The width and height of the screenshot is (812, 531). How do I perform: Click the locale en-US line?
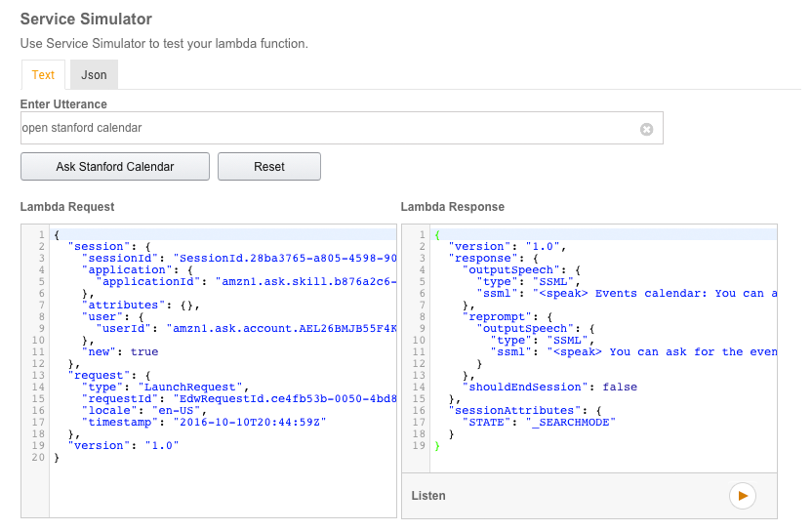(144, 411)
